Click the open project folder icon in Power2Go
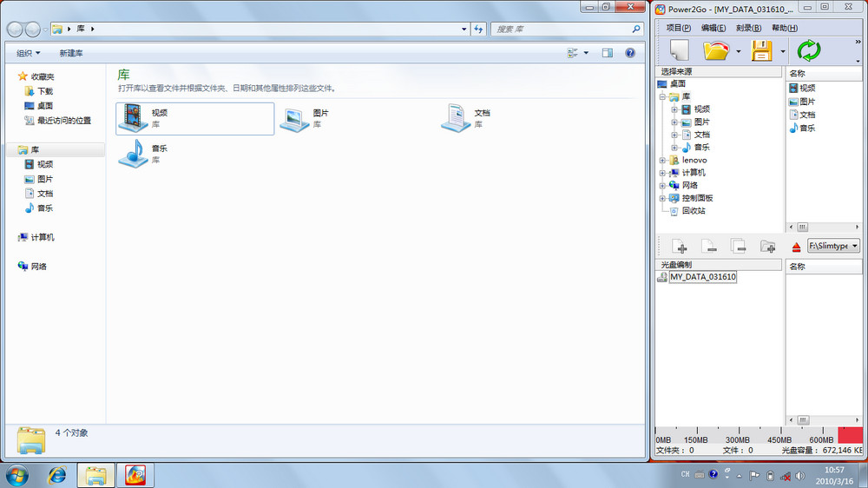Screen dimensions: 868x488 716,50
